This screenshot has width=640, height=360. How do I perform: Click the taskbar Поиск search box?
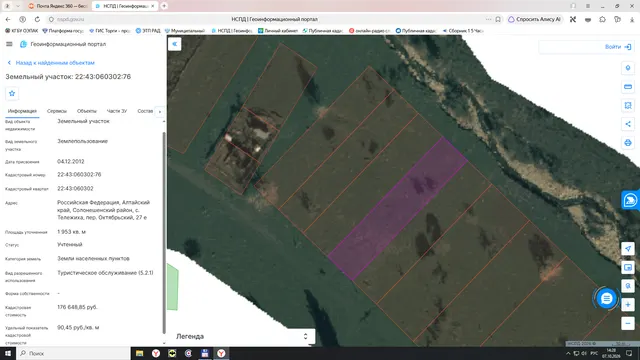[x=73, y=353]
